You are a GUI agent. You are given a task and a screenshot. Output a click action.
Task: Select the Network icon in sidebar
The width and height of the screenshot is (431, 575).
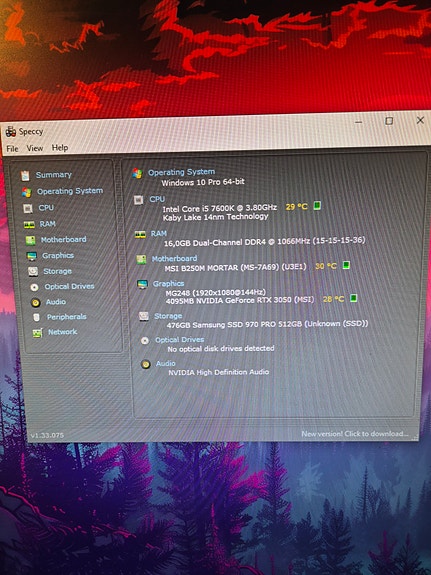pyautogui.click(x=37, y=333)
